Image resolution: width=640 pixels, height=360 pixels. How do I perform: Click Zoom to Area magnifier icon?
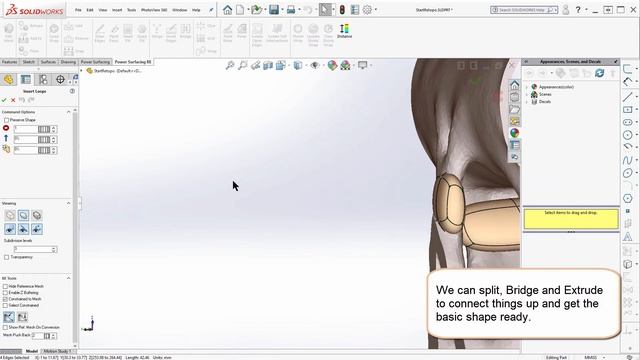243,65
